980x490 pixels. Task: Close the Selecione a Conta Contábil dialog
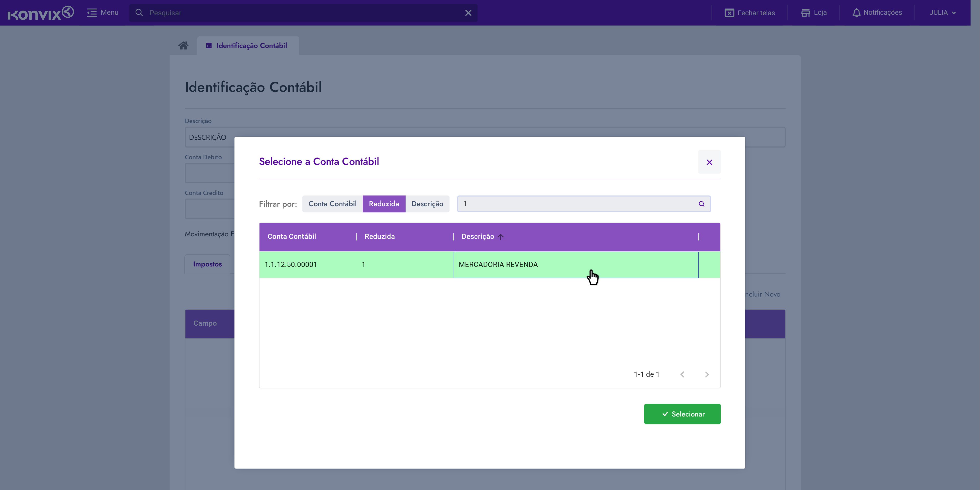tap(709, 162)
